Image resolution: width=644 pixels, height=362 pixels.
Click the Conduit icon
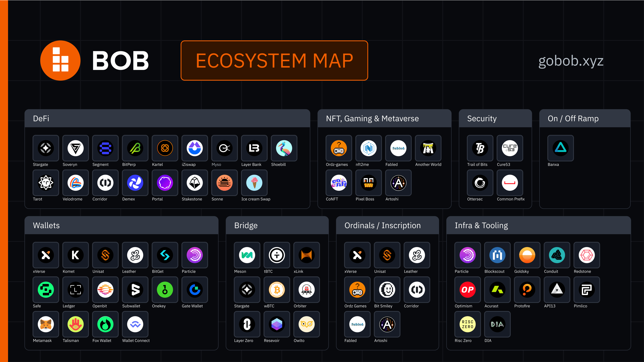tap(557, 255)
